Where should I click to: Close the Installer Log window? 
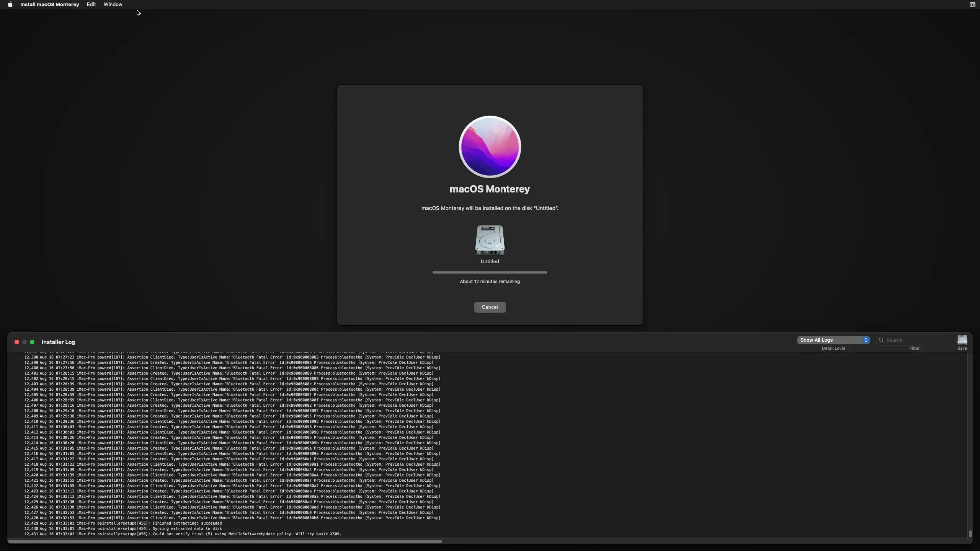pos(17,342)
